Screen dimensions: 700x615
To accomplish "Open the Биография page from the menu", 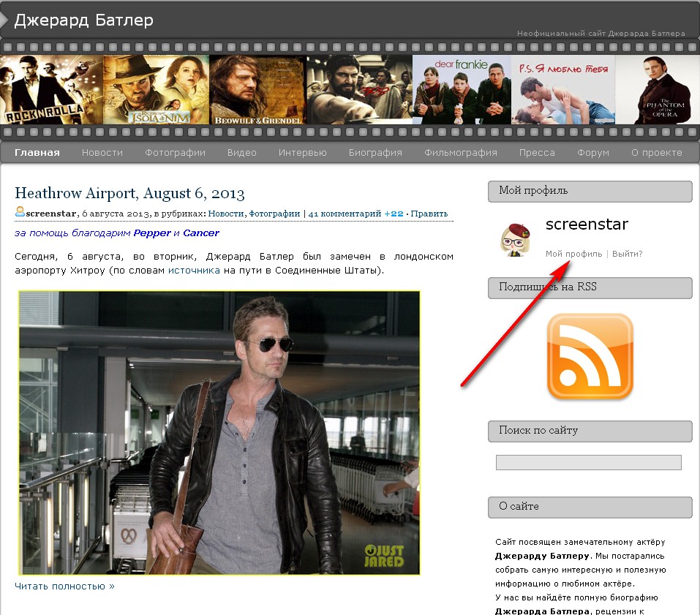I will click(375, 153).
